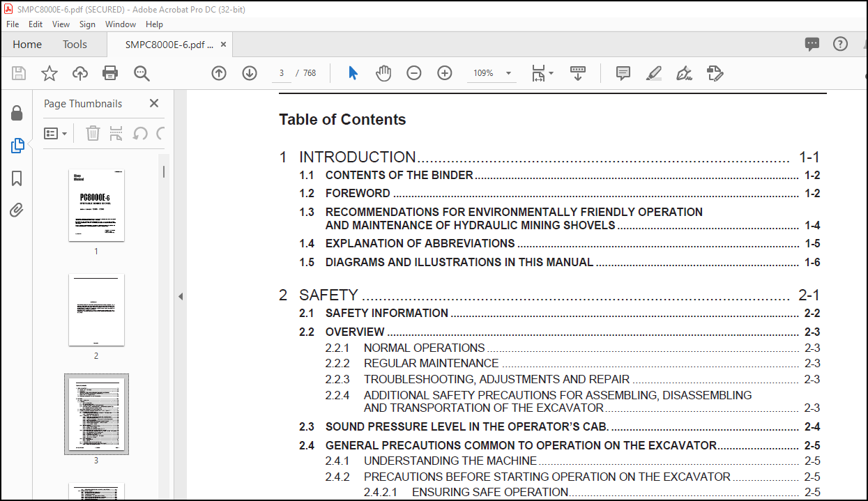This screenshot has height=501, width=868.
Task: Delete selected page with trash icon
Action: pyautogui.click(x=93, y=133)
